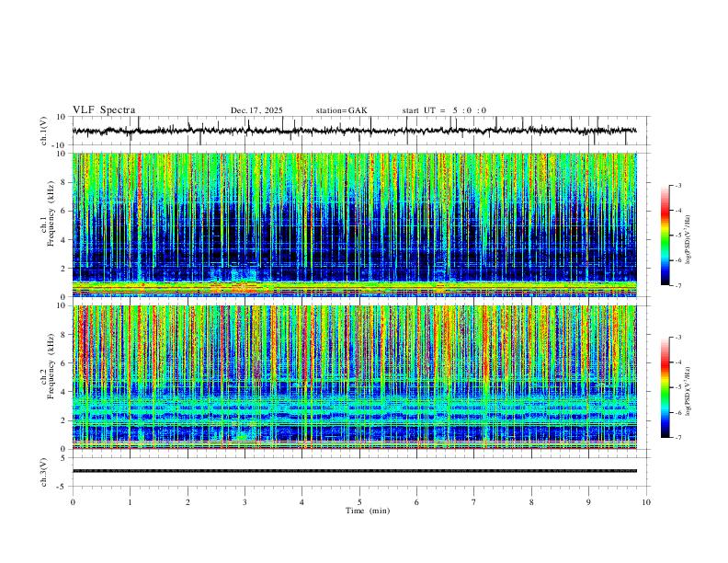The image size is (728, 563).
Task: Click inside the ch.2 spectrogram panel
Action: pyautogui.click(x=355, y=377)
